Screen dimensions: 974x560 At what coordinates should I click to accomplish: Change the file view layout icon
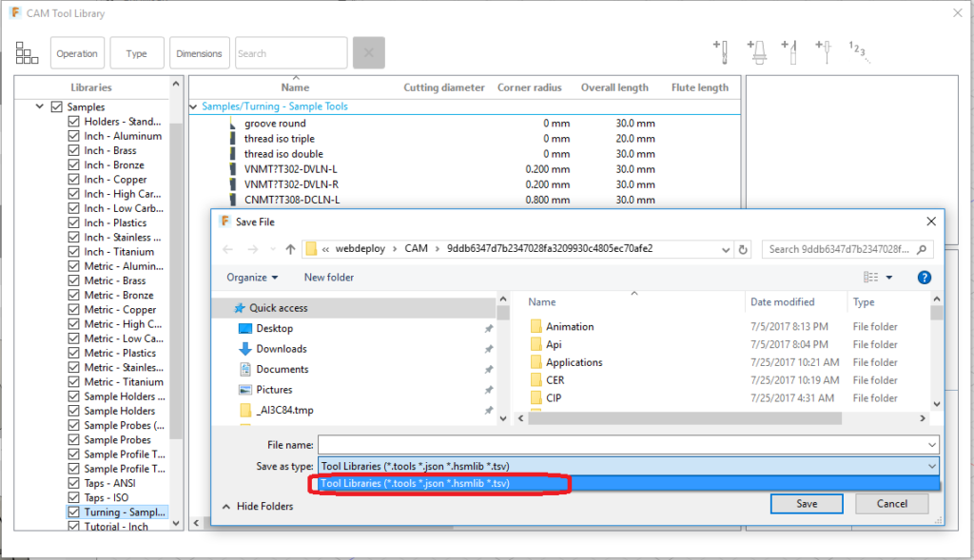[871, 278]
